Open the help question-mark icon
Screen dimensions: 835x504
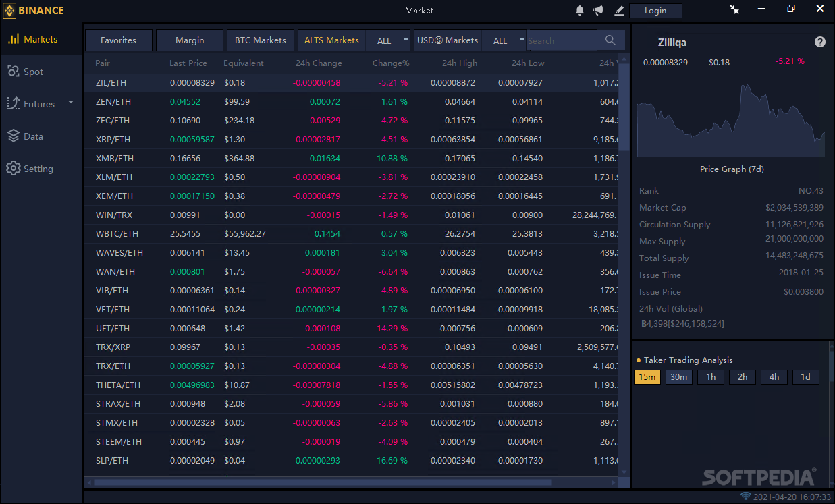(x=820, y=42)
